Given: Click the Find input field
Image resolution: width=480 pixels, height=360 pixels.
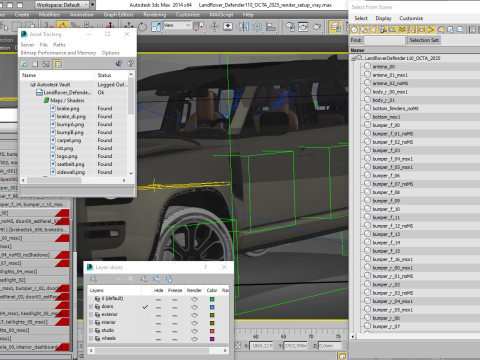Looking at the screenshot, I should [384, 40].
